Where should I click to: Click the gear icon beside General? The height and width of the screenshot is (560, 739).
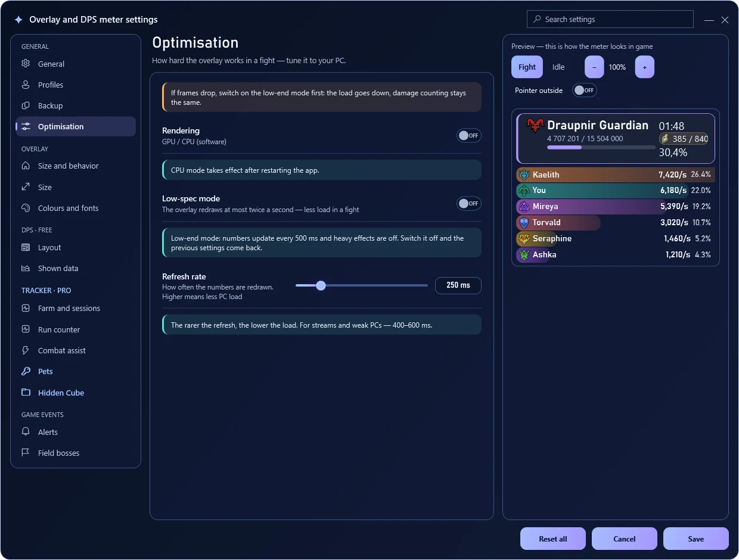[26, 64]
